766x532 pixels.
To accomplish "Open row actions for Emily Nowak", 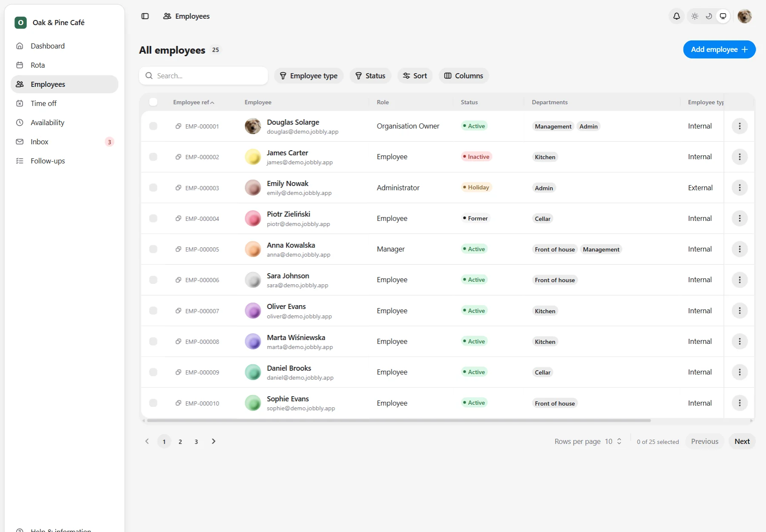I will (x=740, y=188).
